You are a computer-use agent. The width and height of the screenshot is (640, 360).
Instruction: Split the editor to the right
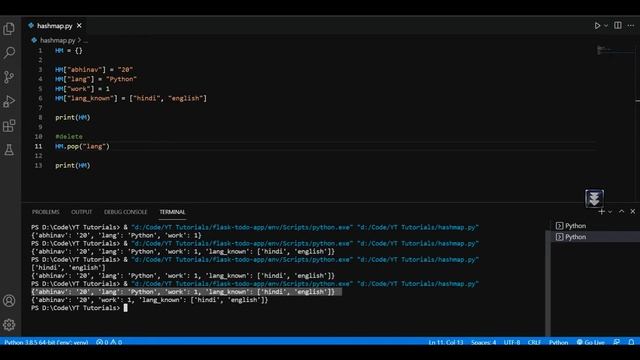coord(618,25)
